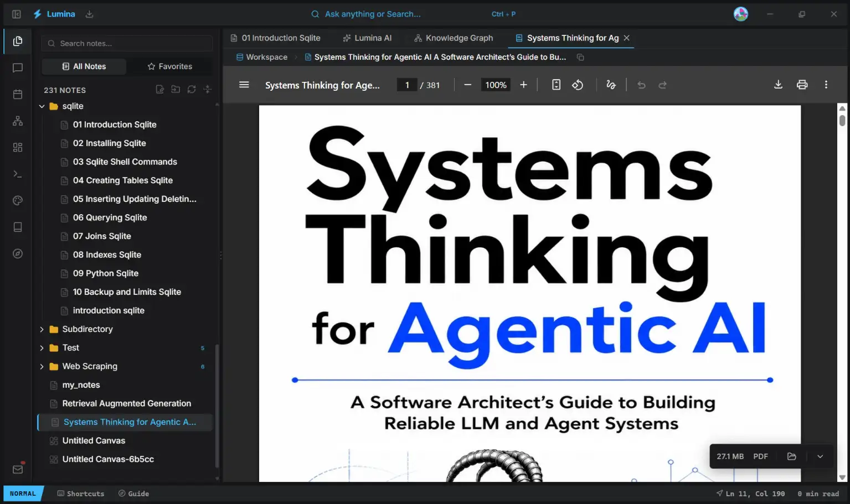The width and height of the screenshot is (850, 504).
Task: Click the fit to page icon
Action: (556, 85)
